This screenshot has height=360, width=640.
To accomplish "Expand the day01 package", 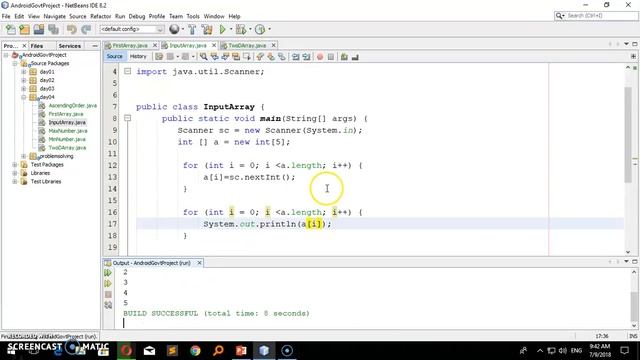I will pos(24,72).
